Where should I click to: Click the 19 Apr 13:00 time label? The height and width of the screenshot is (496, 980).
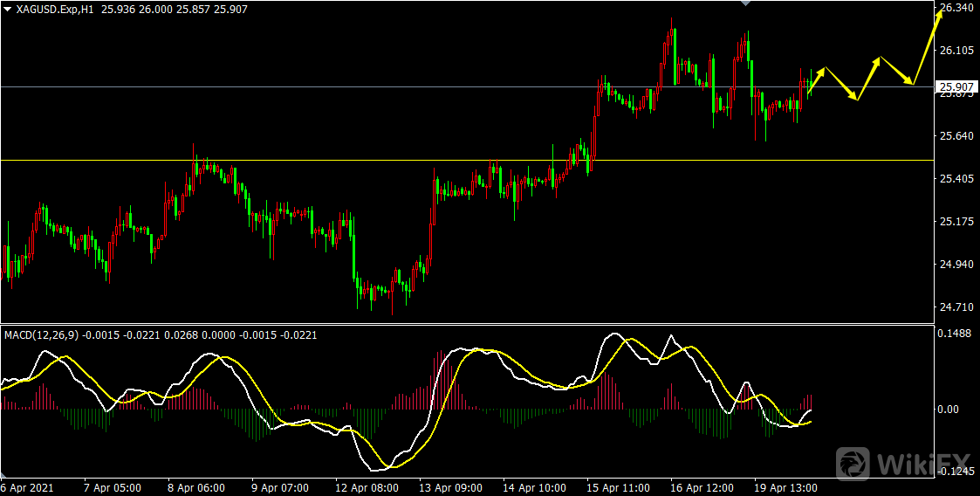click(x=786, y=488)
